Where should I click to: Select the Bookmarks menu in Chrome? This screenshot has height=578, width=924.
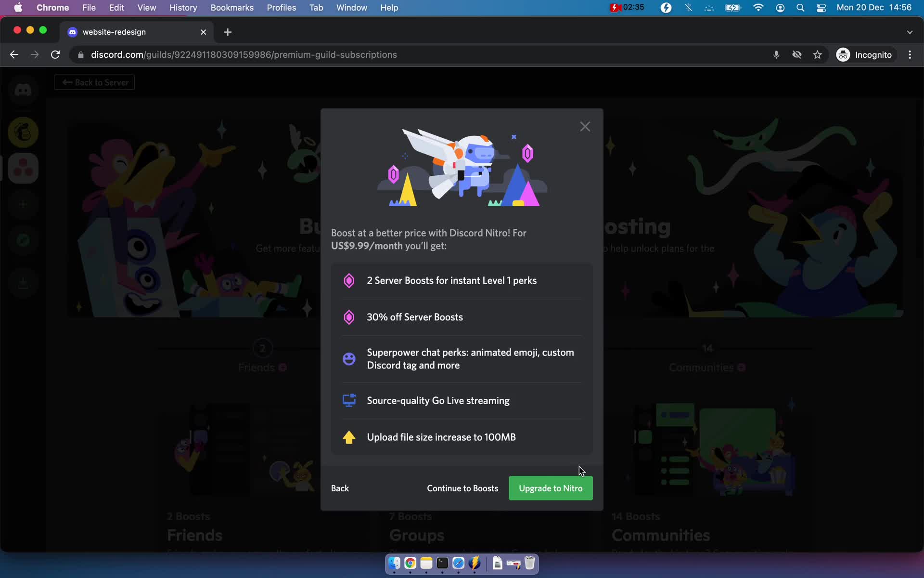click(x=231, y=7)
